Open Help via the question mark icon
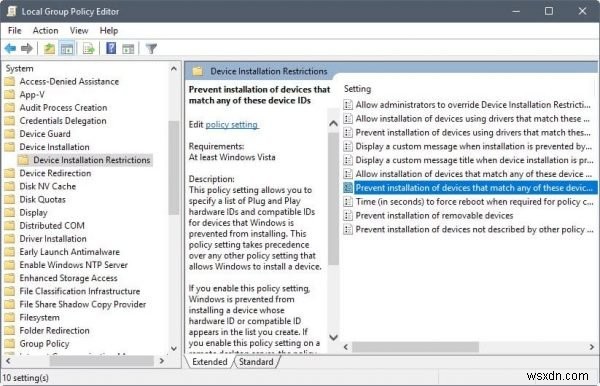The width and height of the screenshot is (600, 386). click(111, 48)
